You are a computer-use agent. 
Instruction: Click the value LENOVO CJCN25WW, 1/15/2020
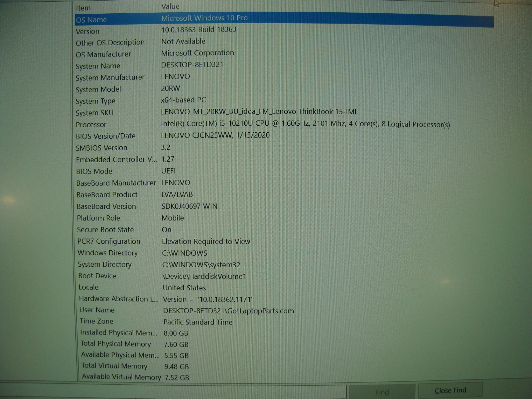[215, 135]
